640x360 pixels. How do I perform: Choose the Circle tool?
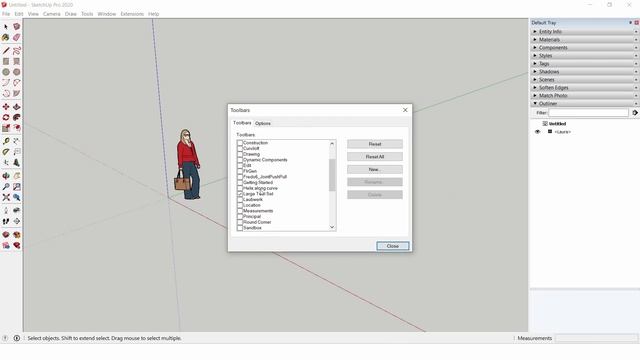click(6, 72)
